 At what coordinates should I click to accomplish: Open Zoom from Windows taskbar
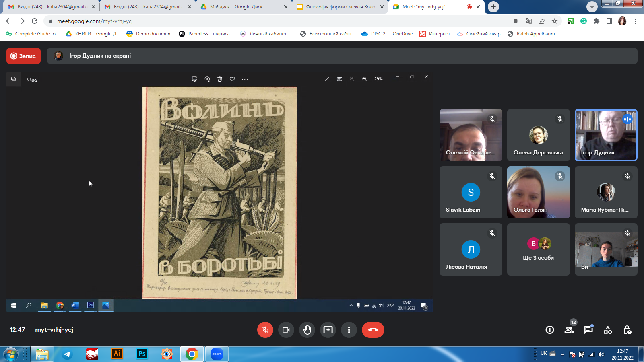point(217,354)
